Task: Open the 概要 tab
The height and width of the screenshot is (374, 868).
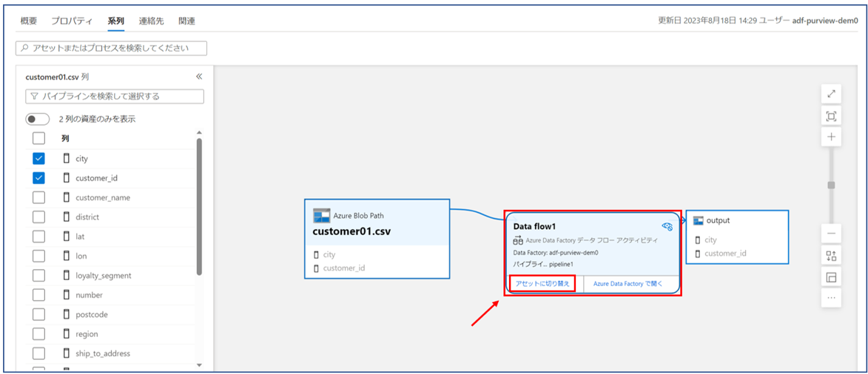Action: pos(29,21)
